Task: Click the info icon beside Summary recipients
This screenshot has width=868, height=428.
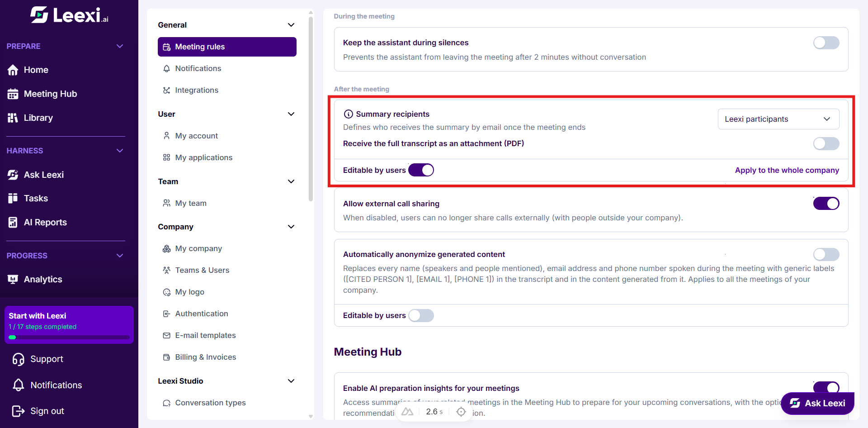Action: (x=348, y=114)
